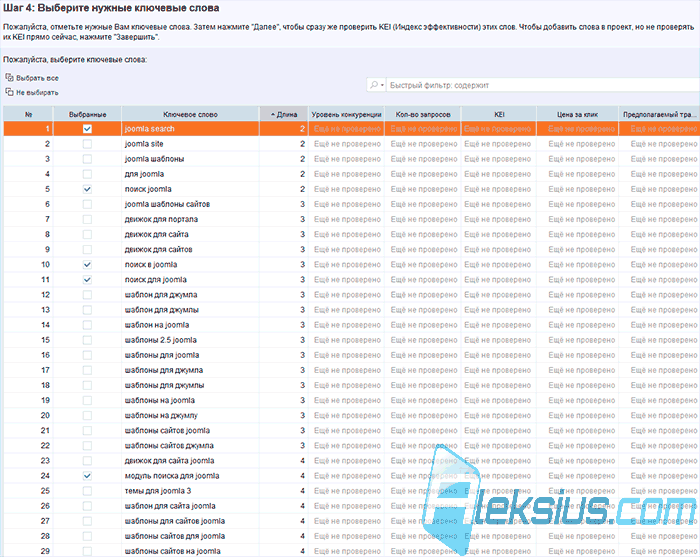The image size is (700, 557).
Task: Click the Deselect All (Не выбирать) icon
Action: [x=9, y=92]
